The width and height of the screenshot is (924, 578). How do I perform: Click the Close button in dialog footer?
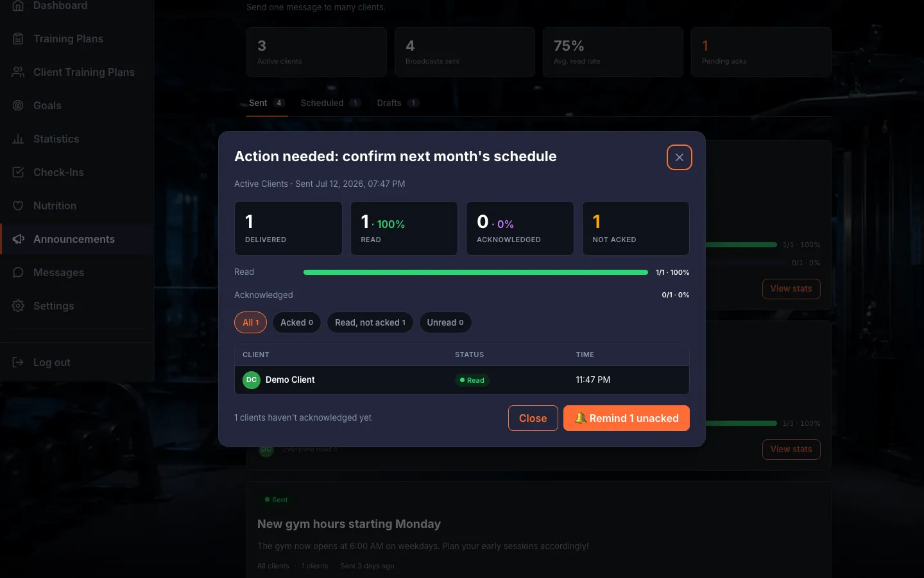533,418
